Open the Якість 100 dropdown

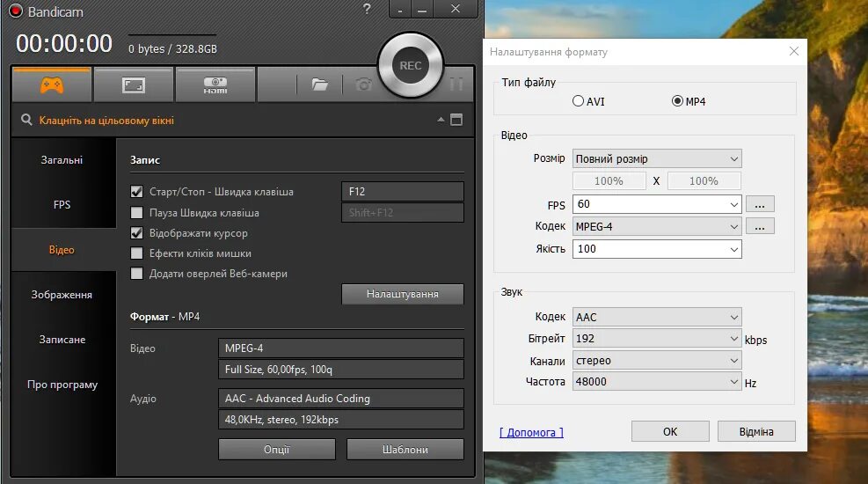657,249
